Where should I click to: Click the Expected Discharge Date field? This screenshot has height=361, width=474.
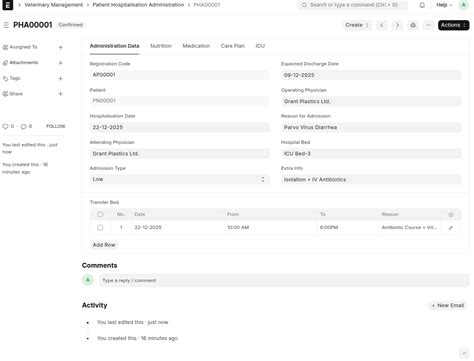[x=371, y=75]
